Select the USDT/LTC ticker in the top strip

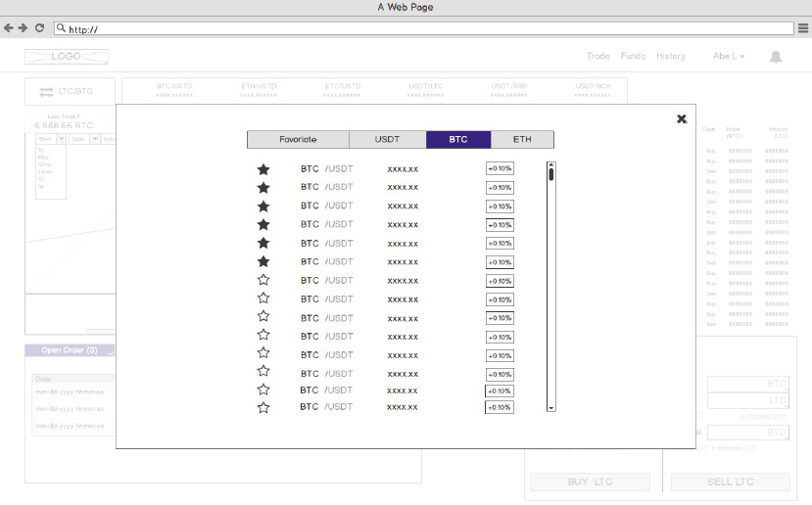pyautogui.click(x=426, y=90)
